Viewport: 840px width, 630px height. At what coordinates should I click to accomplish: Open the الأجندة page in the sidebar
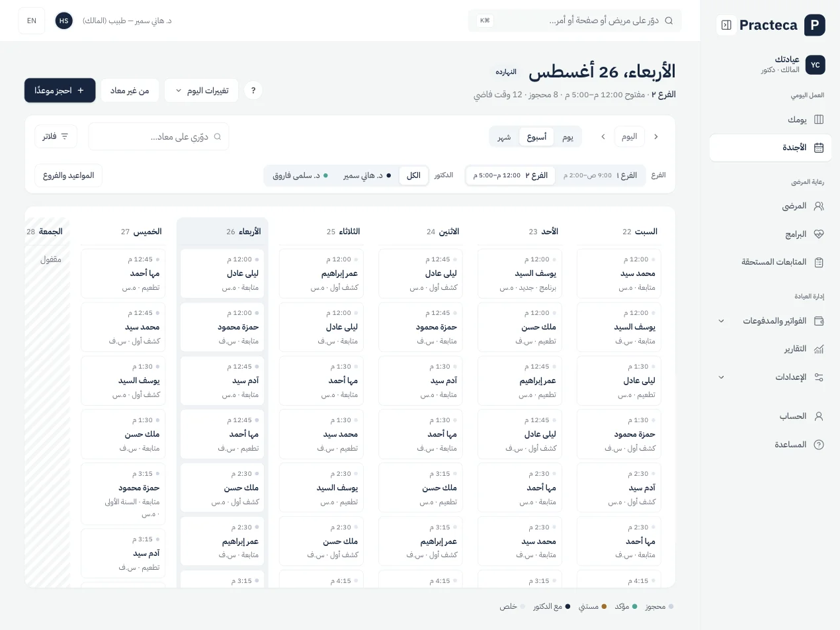click(771, 148)
